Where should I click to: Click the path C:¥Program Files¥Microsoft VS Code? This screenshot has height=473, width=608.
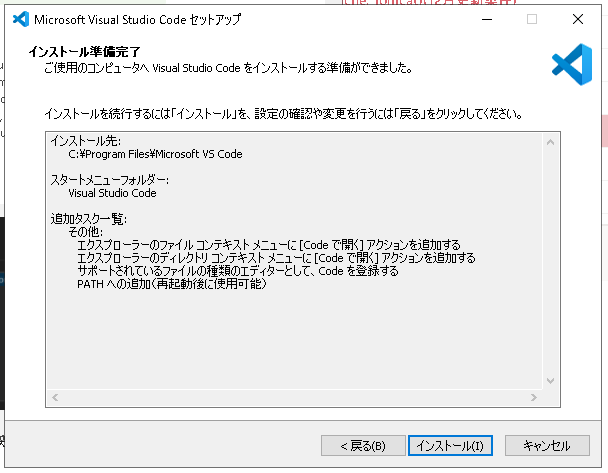tap(155, 154)
